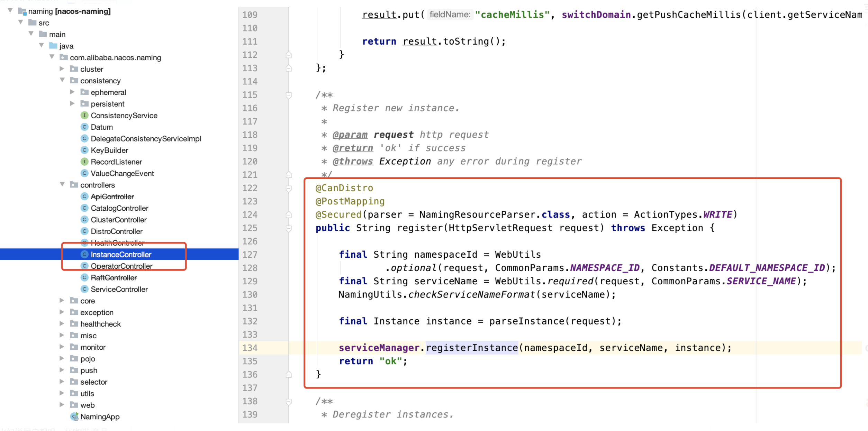Image resolution: width=868 pixels, height=431 pixels.
Task: Select the monitor package row
Action: (93, 347)
